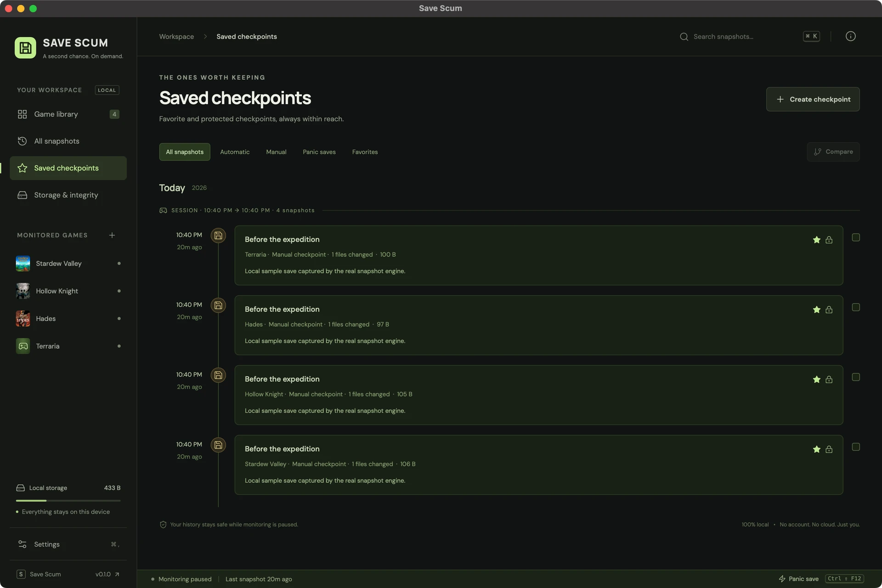
Task: Click the timeline save marker for Hollow Knight
Action: (218, 375)
